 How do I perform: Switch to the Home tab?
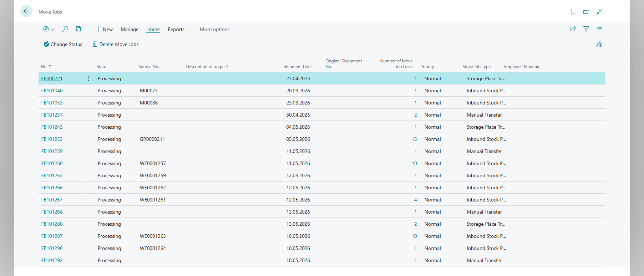[153, 29]
